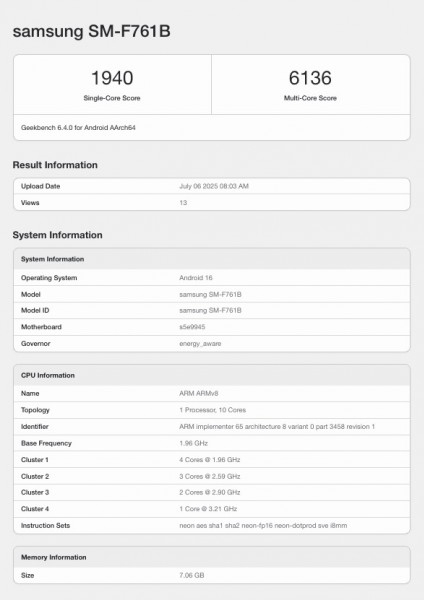The width and height of the screenshot is (424, 600).
Task: Select the 6136 multi-core score
Action: point(310,78)
